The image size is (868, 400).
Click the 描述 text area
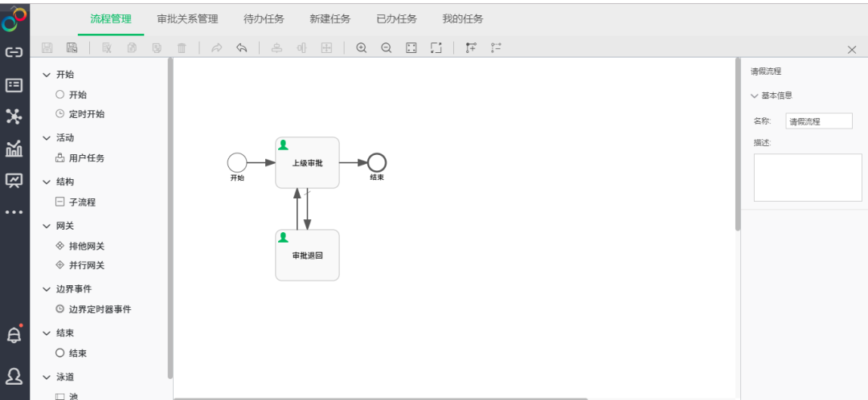pos(808,178)
